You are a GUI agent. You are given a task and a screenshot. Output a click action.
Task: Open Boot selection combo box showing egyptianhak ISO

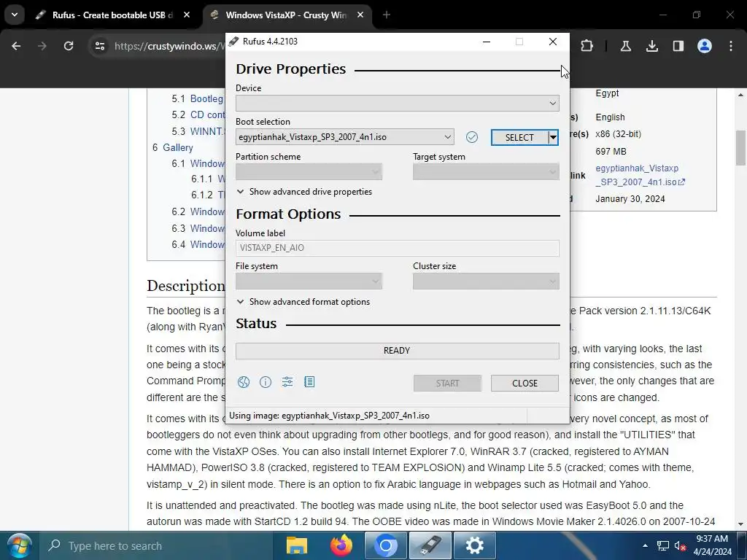click(x=344, y=137)
